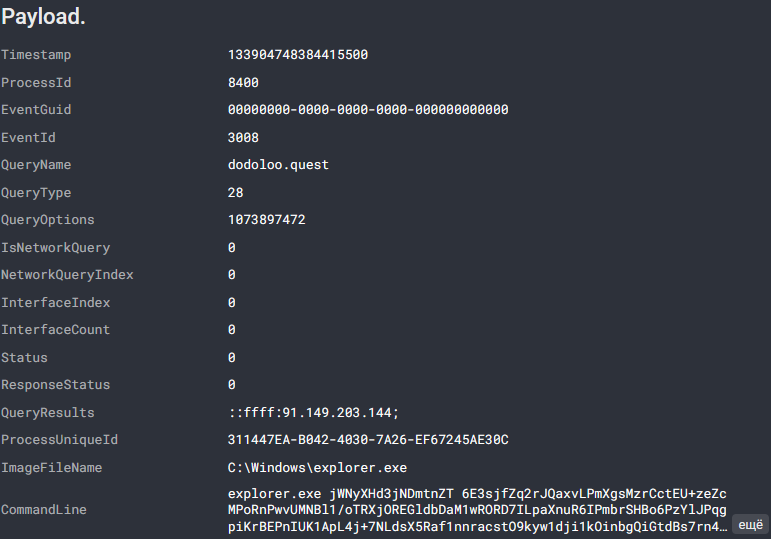Viewport: 771px width, 539px height.
Task: Click the EventGuid zero value
Action: [x=368, y=110]
